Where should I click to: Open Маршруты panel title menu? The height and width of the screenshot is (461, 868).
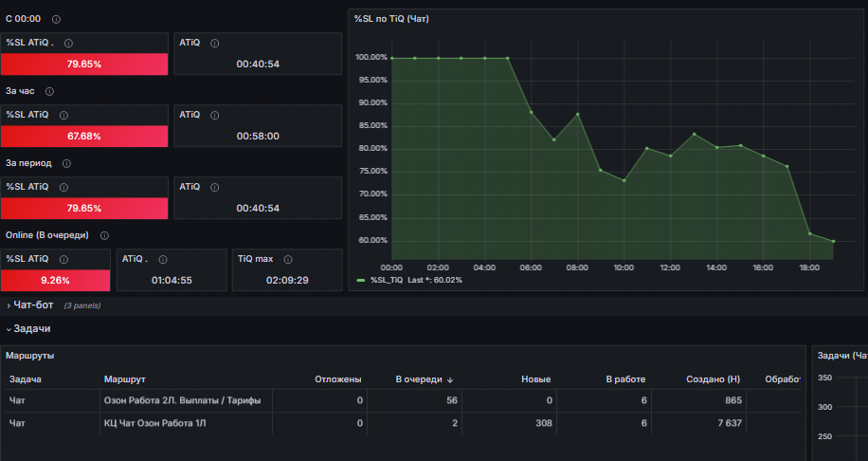30,356
